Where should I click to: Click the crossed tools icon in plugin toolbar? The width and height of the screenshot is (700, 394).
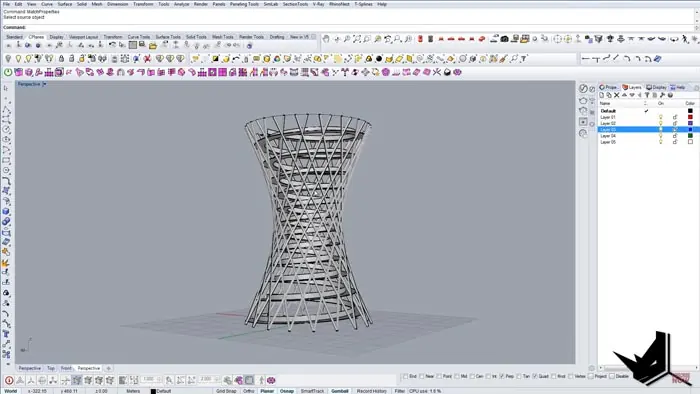click(x=437, y=72)
